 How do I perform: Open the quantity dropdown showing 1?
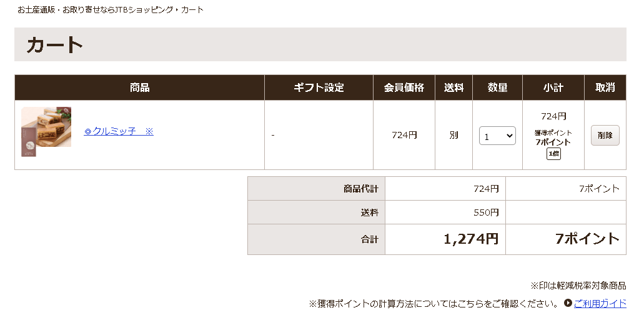(x=497, y=136)
